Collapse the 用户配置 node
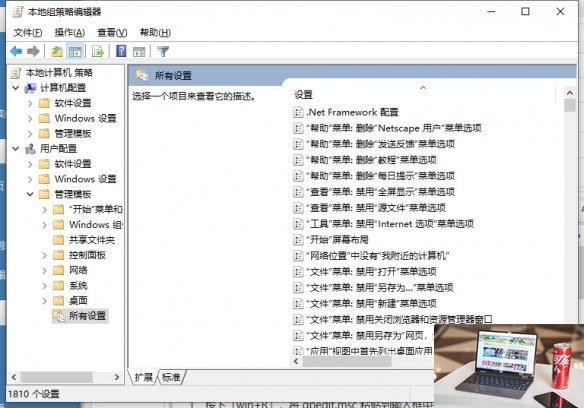The width and height of the screenshot is (584, 408). pyautogui.click(x=16, y=149)
